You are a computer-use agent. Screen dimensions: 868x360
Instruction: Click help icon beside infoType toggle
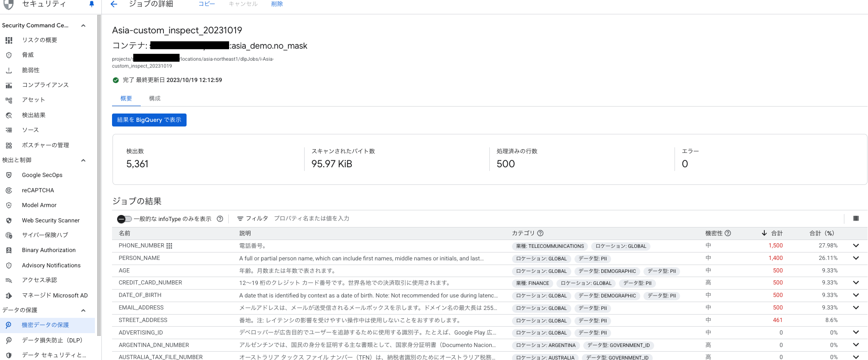coord(220,219)
